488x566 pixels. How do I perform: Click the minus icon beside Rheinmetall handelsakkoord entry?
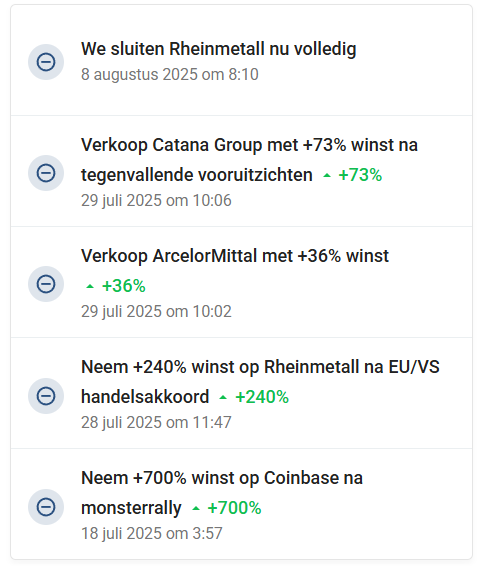tap(46, 396)
